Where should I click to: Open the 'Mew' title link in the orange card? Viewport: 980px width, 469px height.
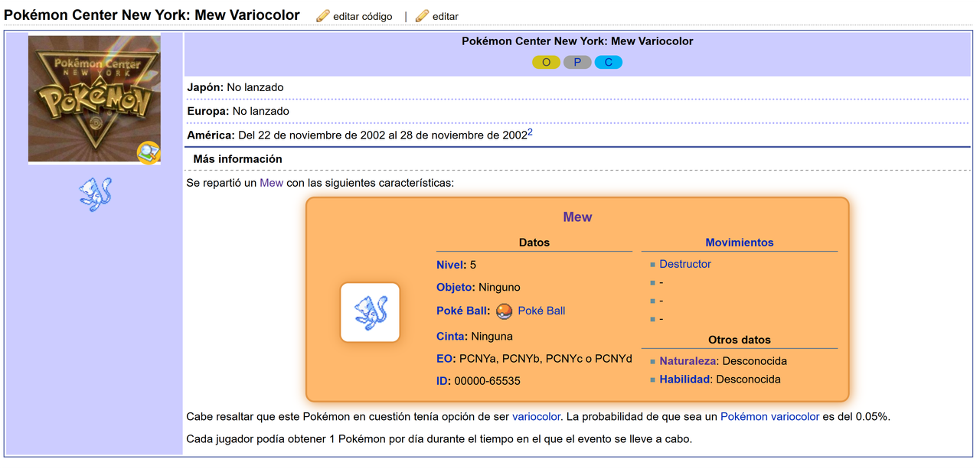coord(577,217)
